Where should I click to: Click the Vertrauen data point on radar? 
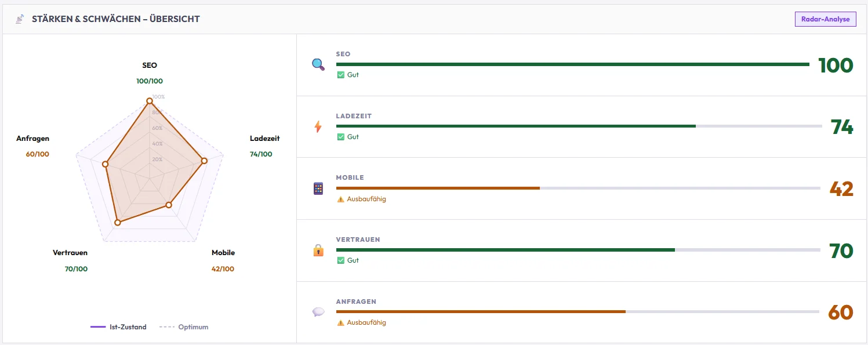117,222
